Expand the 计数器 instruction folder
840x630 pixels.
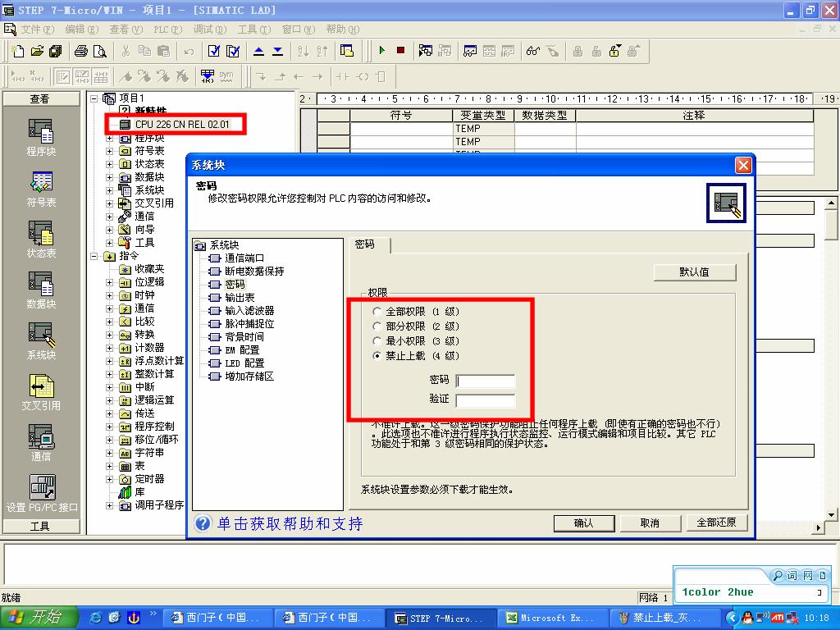pyautogui.click(x=109, y=348)
